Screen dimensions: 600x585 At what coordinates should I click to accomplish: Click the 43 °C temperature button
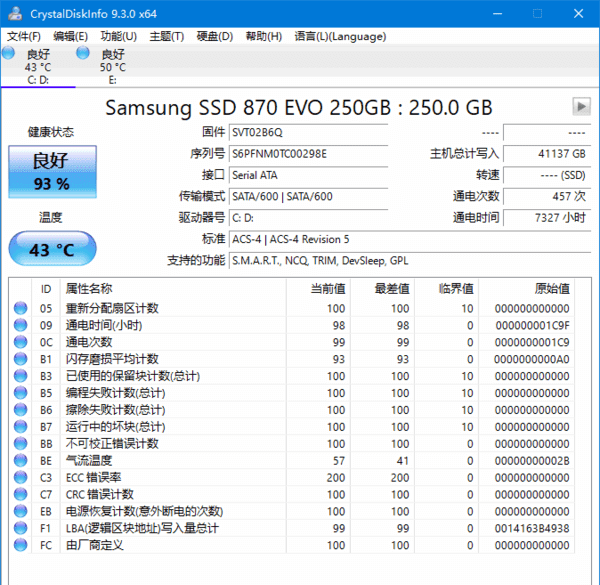[52, 249]
